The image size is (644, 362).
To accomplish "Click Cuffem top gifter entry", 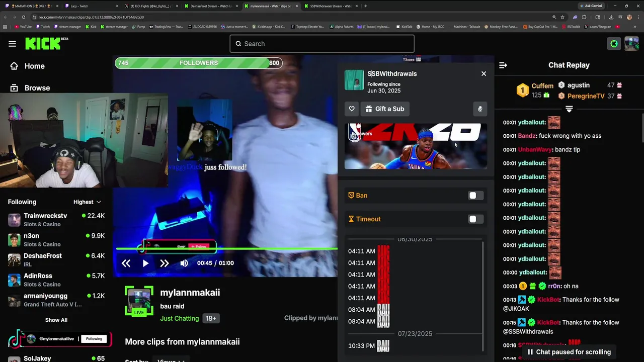I will tap(535, 90).
